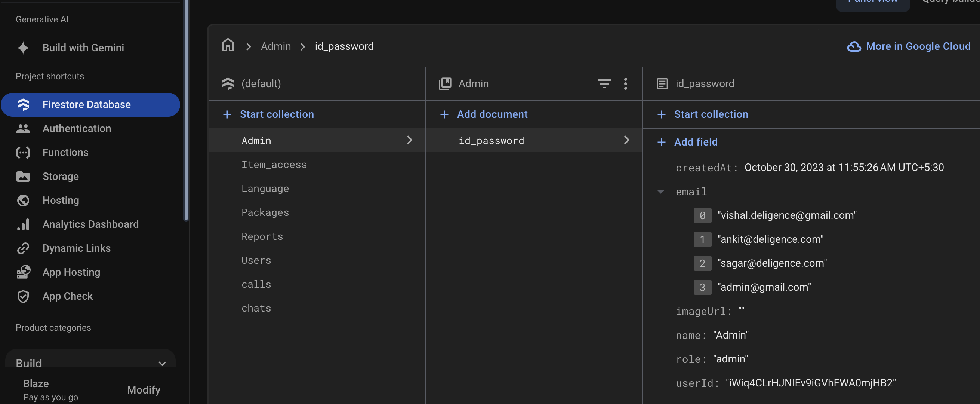Click the (default) database stack icon
Screen dimensions: 980x404
click(x=228, y=83)
